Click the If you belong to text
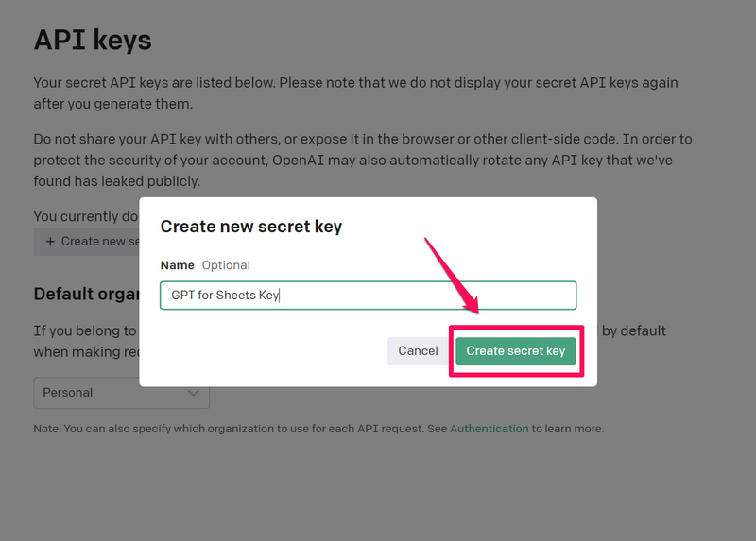Image resolution: width=756 pixels, height=541 pixels. pyautogui.click(x=85, y=331)
